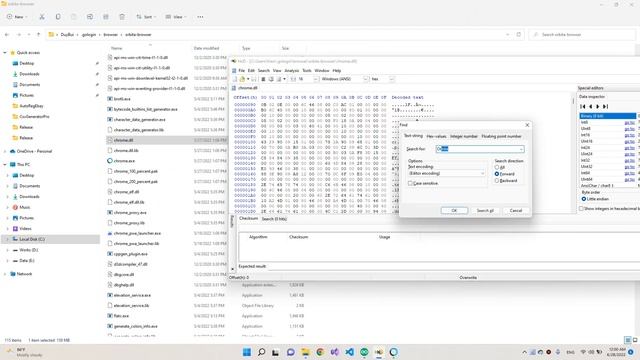
Task: Select the Forward search direction
Action: (497, 174)
